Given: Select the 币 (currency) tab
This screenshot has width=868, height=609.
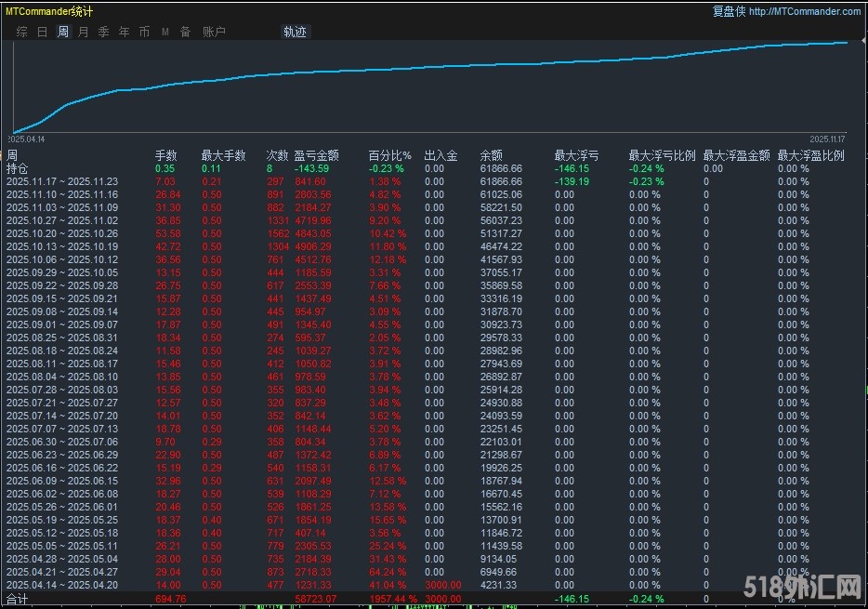Looking at the screenshot, I should (144, 32).
